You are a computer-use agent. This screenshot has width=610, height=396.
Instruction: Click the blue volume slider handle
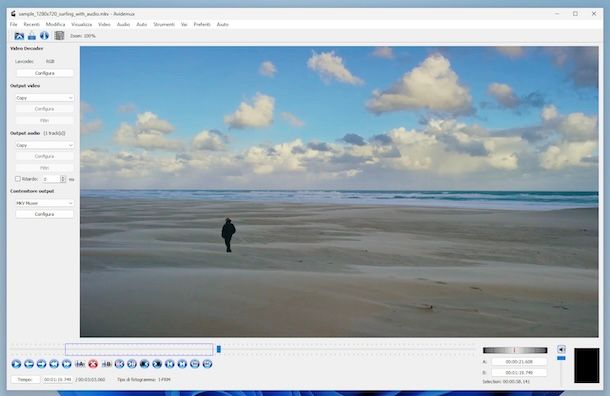coord(561,358)
